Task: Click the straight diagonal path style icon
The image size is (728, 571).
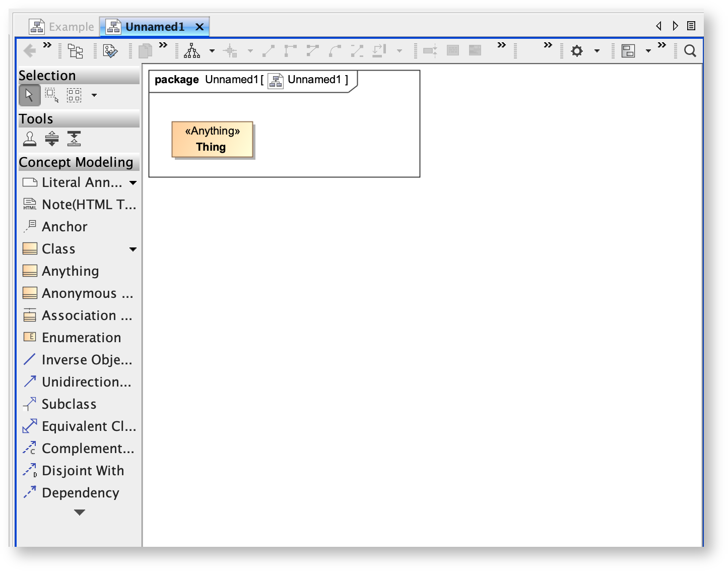Action: click(x=269, y=51)
